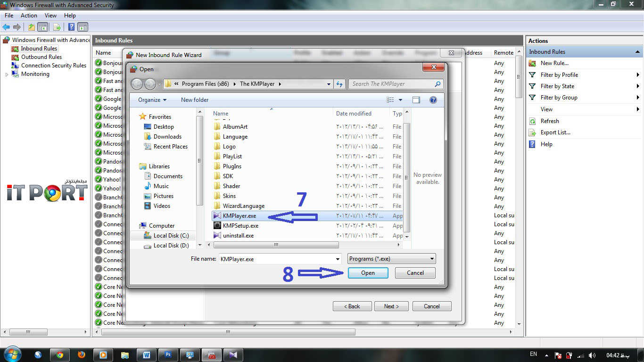Toggle Show/Hide Console Tree toolbar icon
The height and width of the screenshot is (362, 644).
(x=42, y=27)
